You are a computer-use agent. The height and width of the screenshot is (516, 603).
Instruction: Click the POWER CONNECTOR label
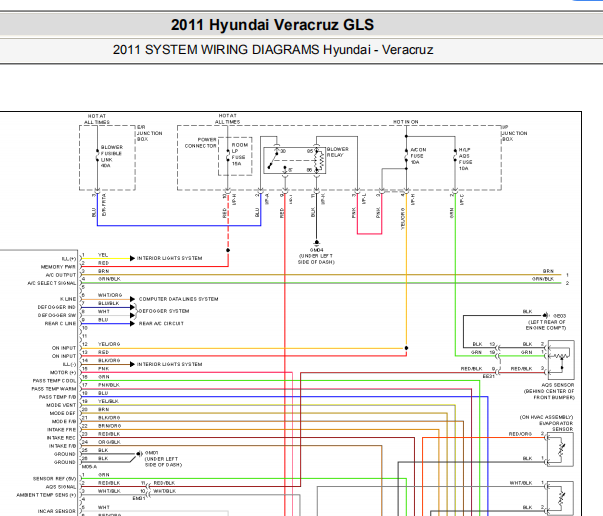pos(200,143)
